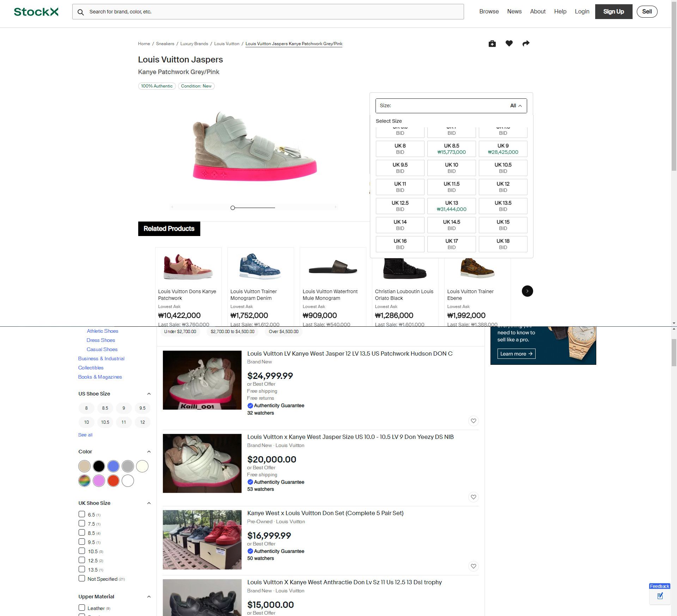Click the Sell button
This screenshot has width=677, height=616.
pyautogui.click(x=647, y=12)
